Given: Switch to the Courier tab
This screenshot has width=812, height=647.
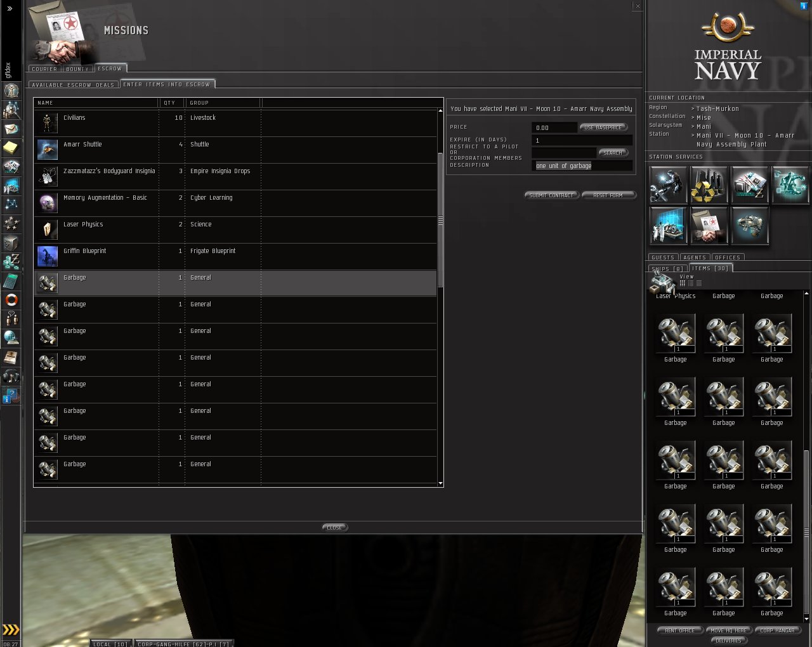Looking at the screenshot, I should 44,69.
